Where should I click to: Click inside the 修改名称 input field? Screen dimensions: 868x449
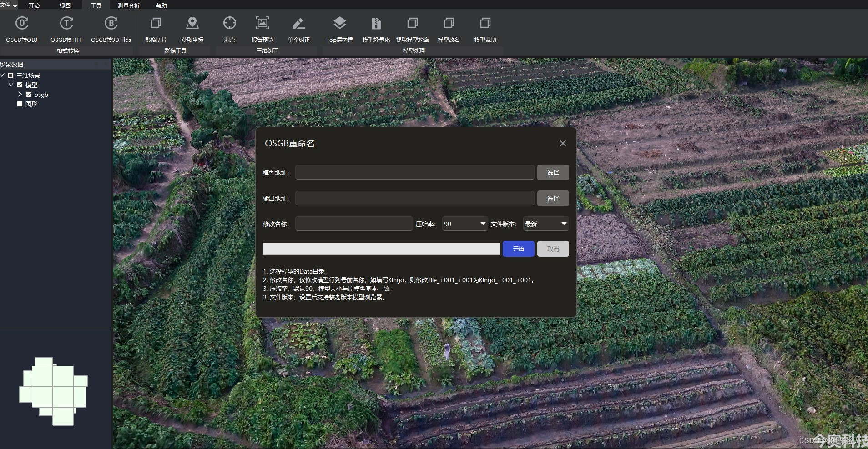[354, 224]
